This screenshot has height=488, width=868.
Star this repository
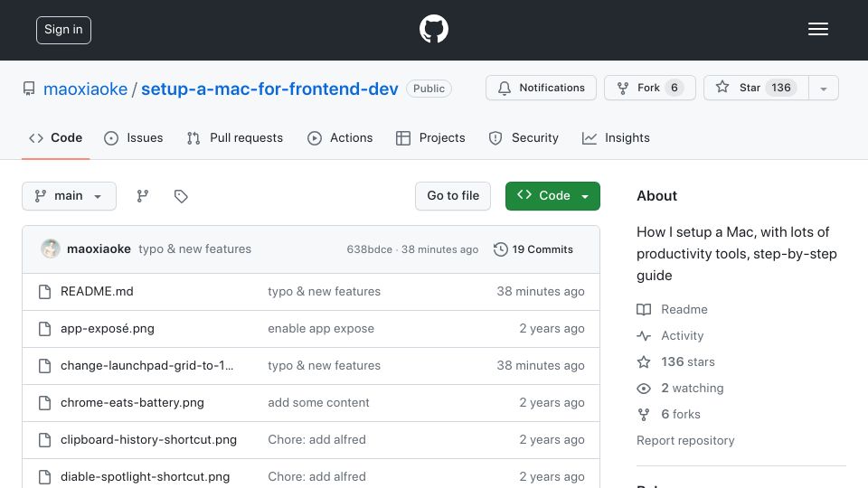756,88
